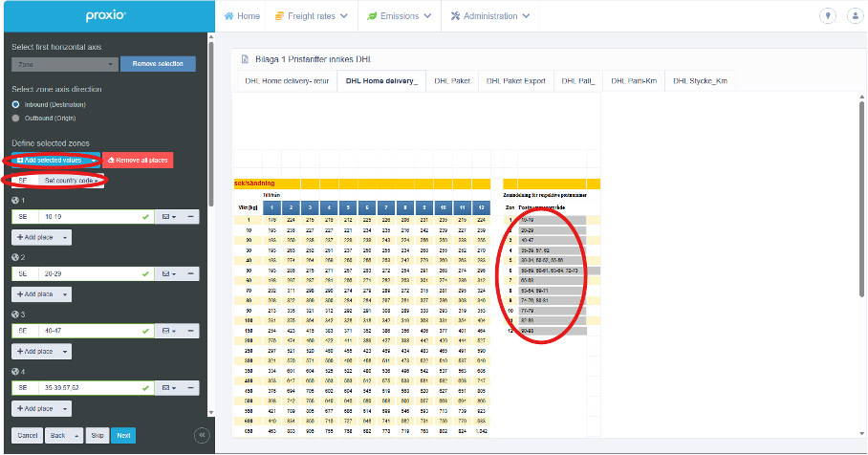Click the spreadsheet vertical scrollbar

point(862,199)
